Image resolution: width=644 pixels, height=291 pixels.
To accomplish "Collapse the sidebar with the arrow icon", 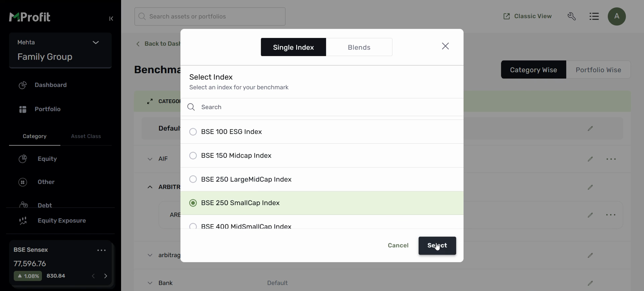I will (111, 19).
